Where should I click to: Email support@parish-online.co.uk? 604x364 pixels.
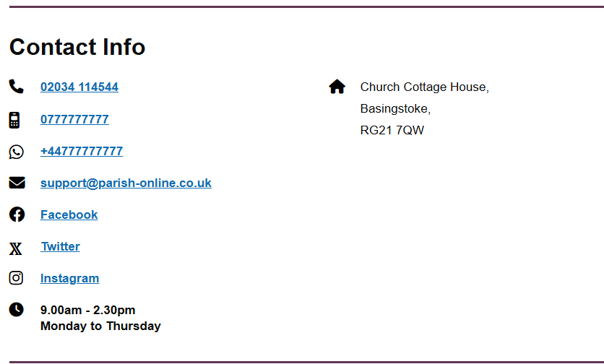click(x=126, y=183)
